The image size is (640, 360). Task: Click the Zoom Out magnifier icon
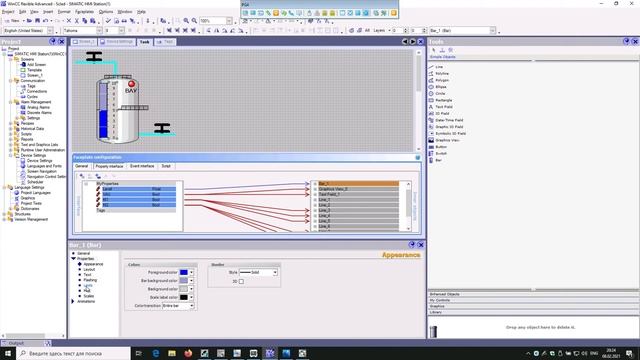point(194,20)
